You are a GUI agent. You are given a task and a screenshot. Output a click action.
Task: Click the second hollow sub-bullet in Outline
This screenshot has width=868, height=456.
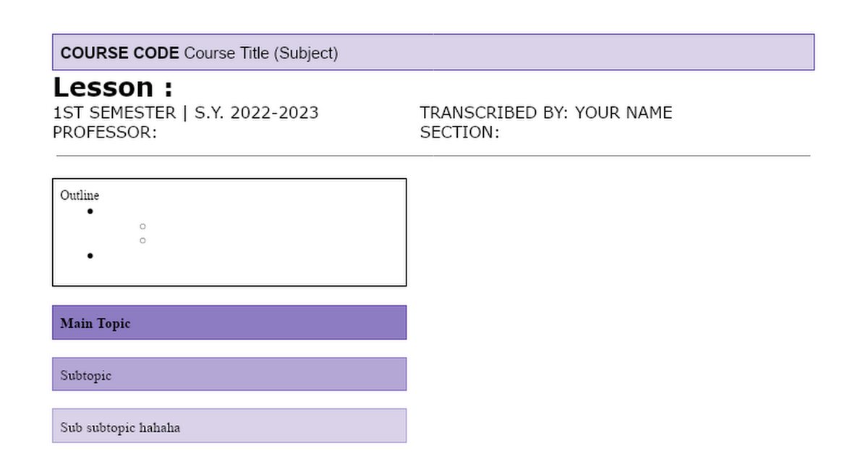[x=142, y=240]
